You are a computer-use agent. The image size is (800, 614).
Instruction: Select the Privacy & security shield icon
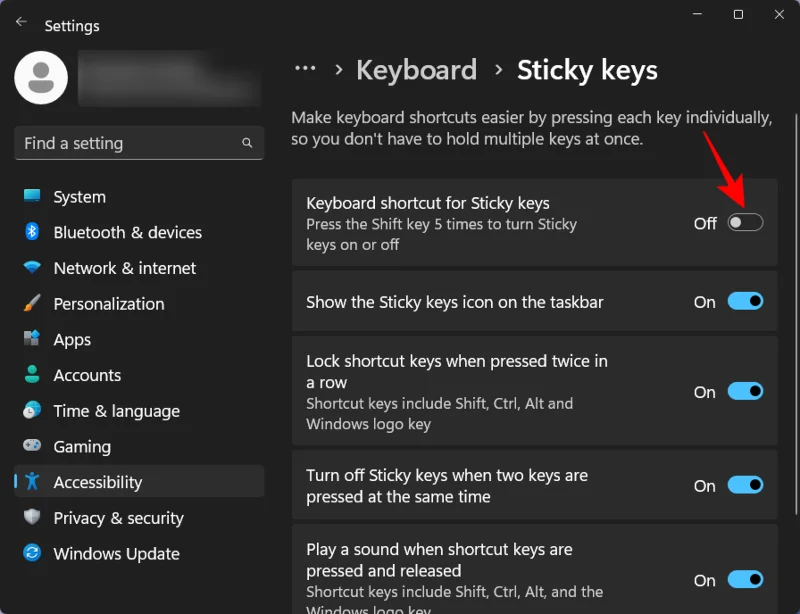tap(34, 518)
